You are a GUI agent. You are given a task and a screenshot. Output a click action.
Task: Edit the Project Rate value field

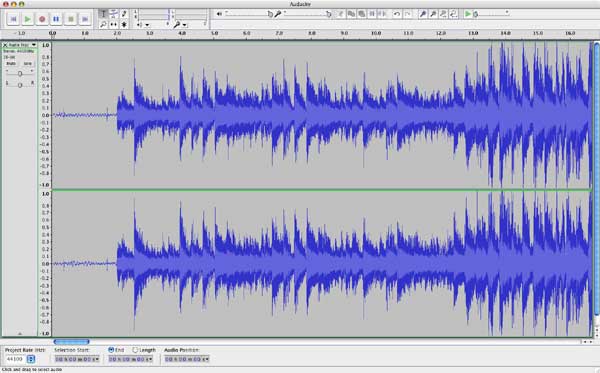tap(15, 359)
